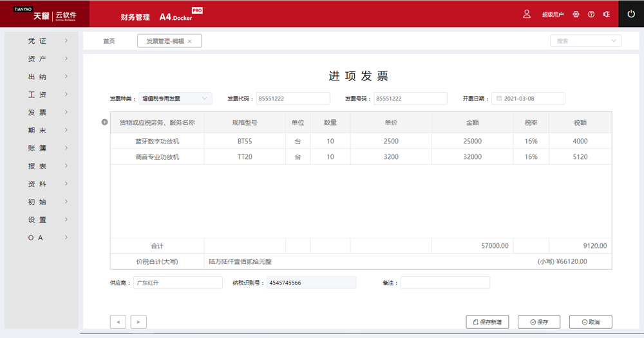Open the 发票种类 dropdown
The height and width of the screenshot is (338, 644).
coord(175,99)
